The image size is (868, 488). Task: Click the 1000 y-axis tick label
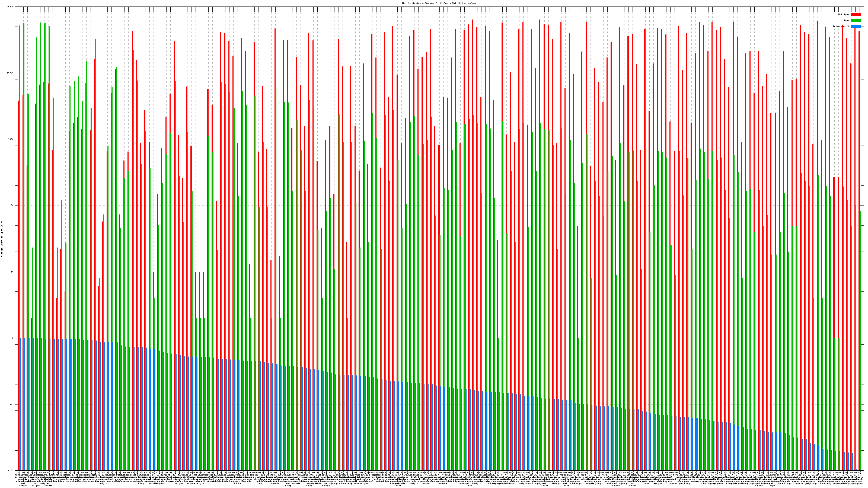point(11,139)
